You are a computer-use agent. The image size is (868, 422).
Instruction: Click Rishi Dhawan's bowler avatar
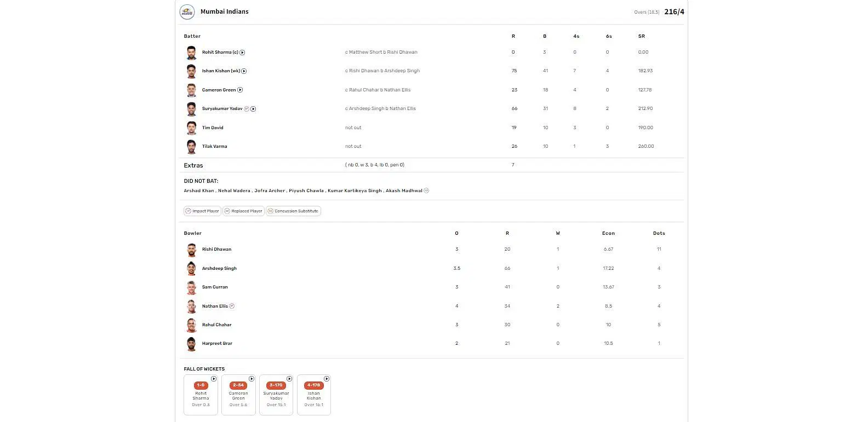[191, 250]
